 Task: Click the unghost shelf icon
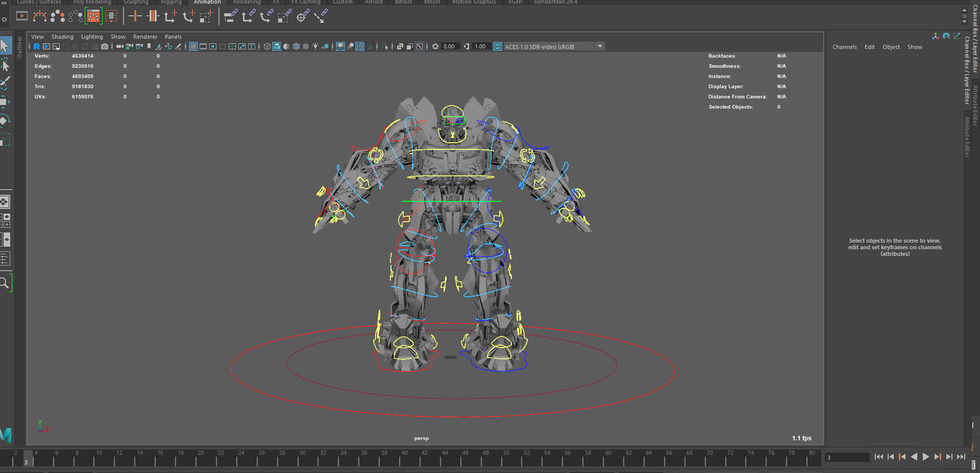(x=75, y=17)
